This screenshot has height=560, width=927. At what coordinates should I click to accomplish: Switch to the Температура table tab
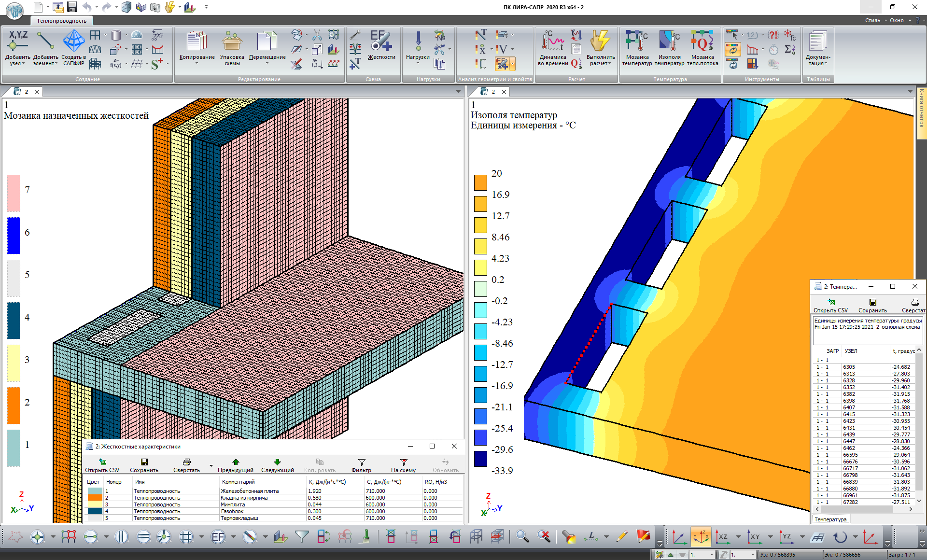point(830,519)
